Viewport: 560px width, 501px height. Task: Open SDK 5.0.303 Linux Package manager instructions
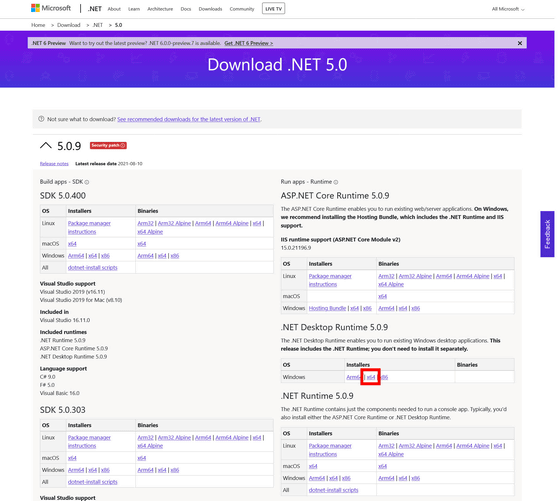coord(89,442)
